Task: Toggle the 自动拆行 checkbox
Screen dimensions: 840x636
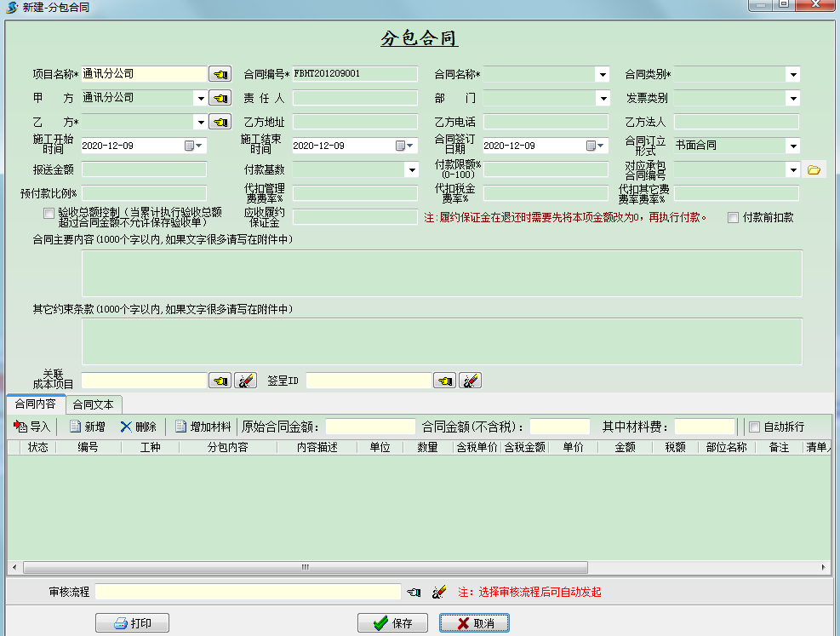Action: pyautogui.click(x=754, y=427)
